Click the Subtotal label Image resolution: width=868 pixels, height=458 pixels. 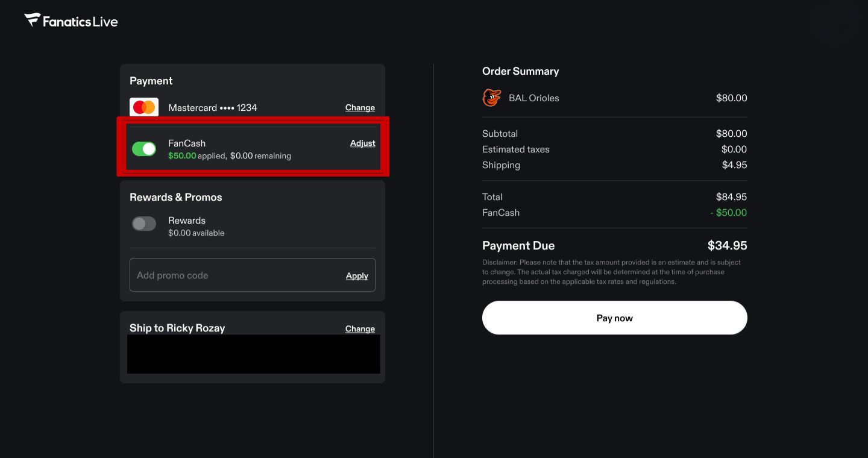(x=500, y=134)
